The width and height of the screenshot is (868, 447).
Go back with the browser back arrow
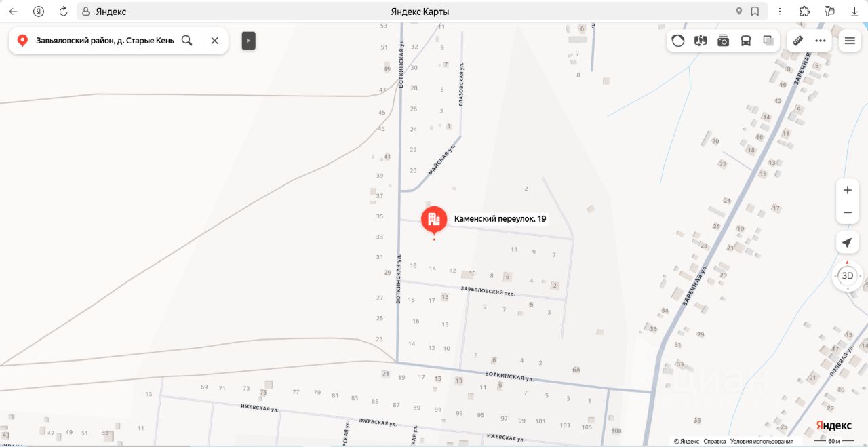click(13, 12)
